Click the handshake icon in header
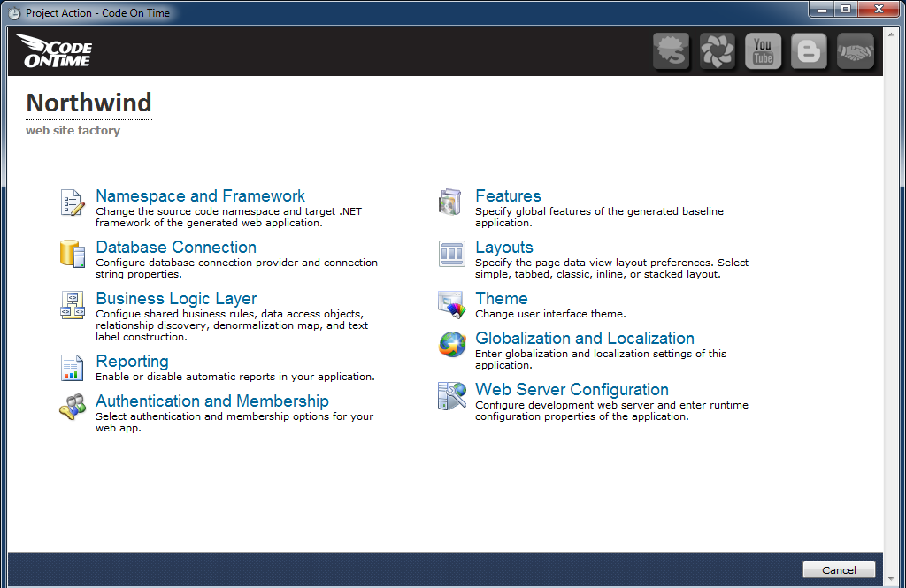 point(856,51)
